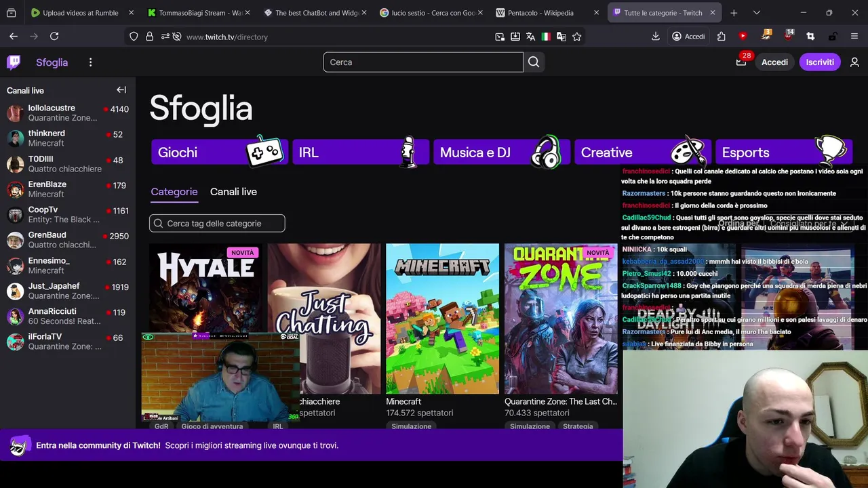
Task: Open the Musica e DJ category banner
Action: (x=502, y=152)
